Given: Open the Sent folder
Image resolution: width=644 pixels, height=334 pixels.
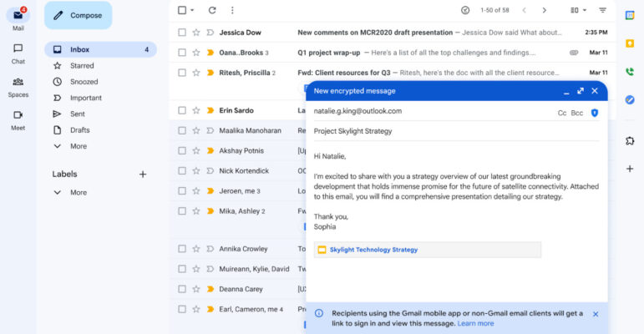Looking at the screenshot, I should [x=77, y=114].
